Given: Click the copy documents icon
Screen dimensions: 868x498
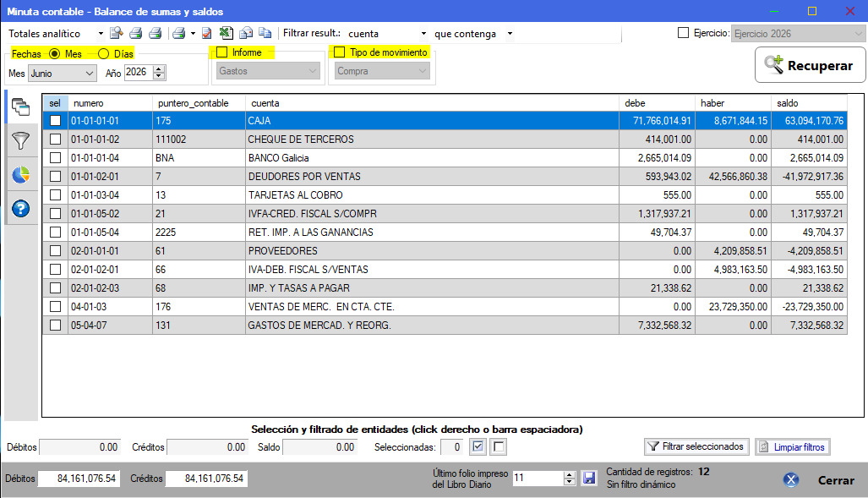Looking at the screenshot, I should point(265,33).
